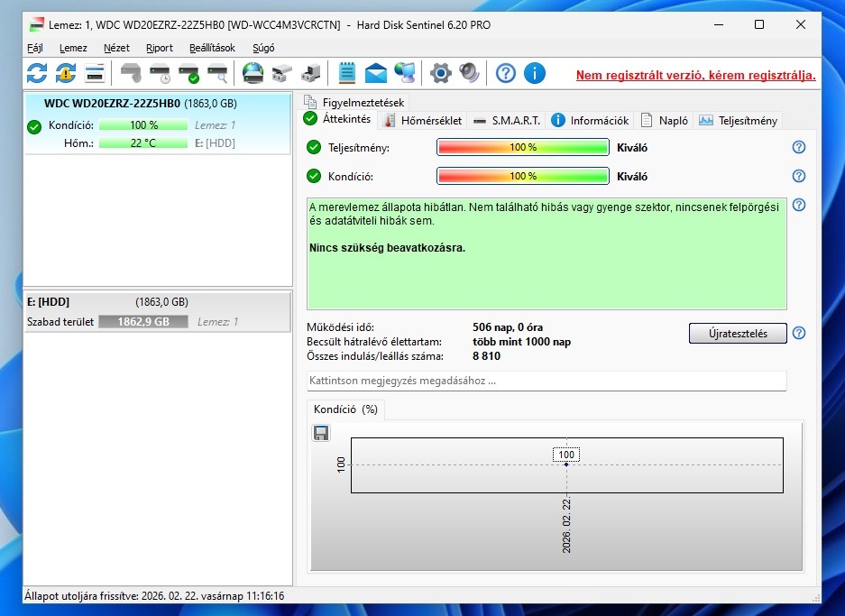Click the blue info toolbar icon

click(x=535, y=73)
